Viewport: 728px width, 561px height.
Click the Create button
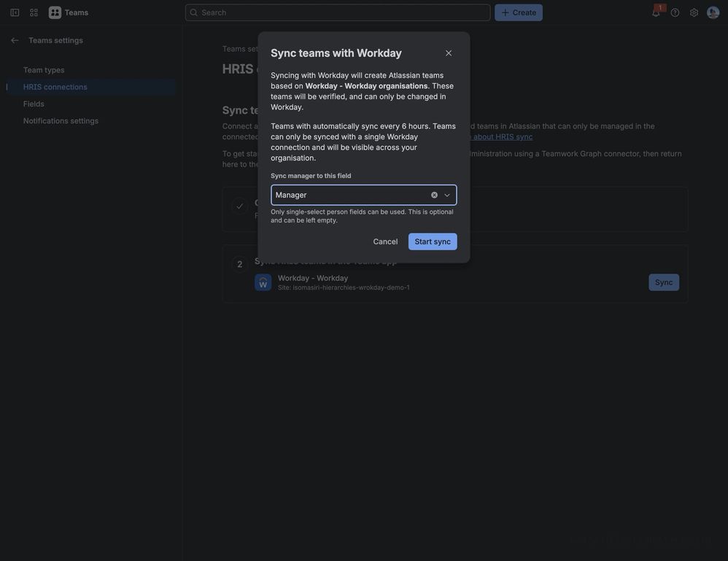[x=519, y=12]
